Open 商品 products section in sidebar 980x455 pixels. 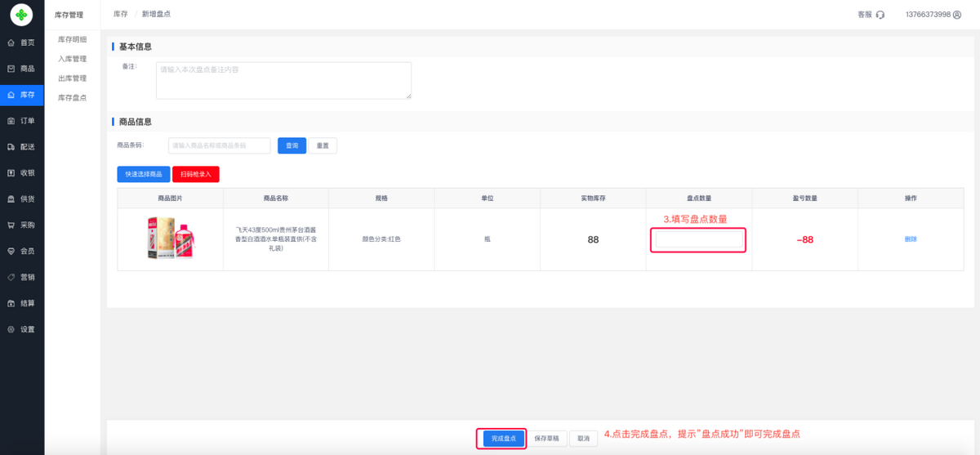pyautogui.click(x=21, y=69)
